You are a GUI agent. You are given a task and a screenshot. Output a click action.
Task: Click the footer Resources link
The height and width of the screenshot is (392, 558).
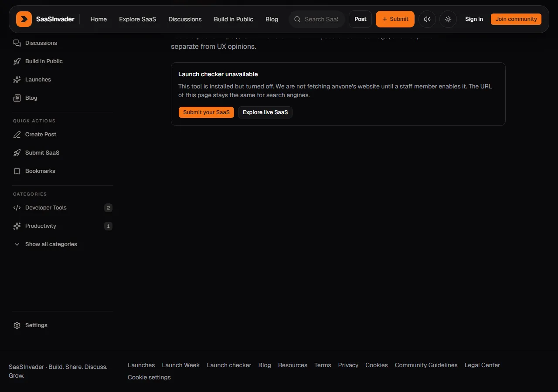pos(293,365)
